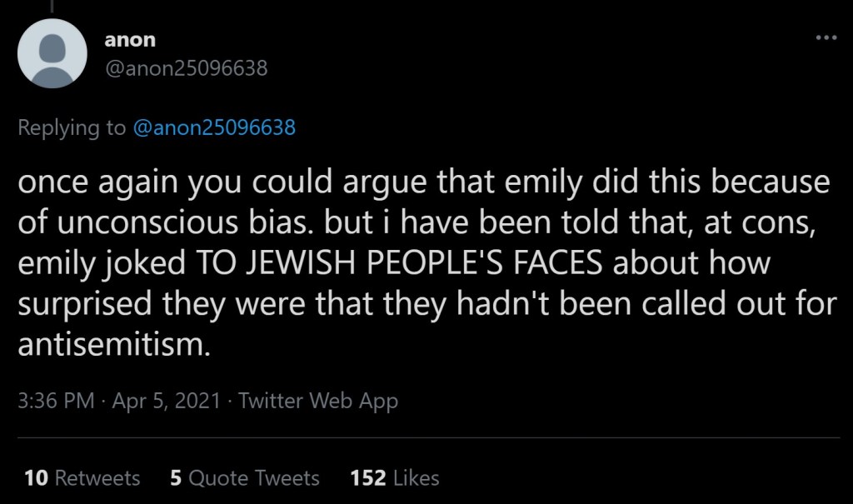853x504 pixels.
Task: Click the bold number 152 beside Likes
Action: (367, 477)
